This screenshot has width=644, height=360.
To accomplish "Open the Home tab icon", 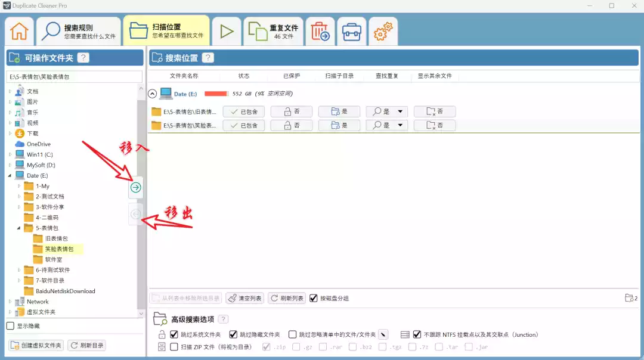I will click(20, 30).
